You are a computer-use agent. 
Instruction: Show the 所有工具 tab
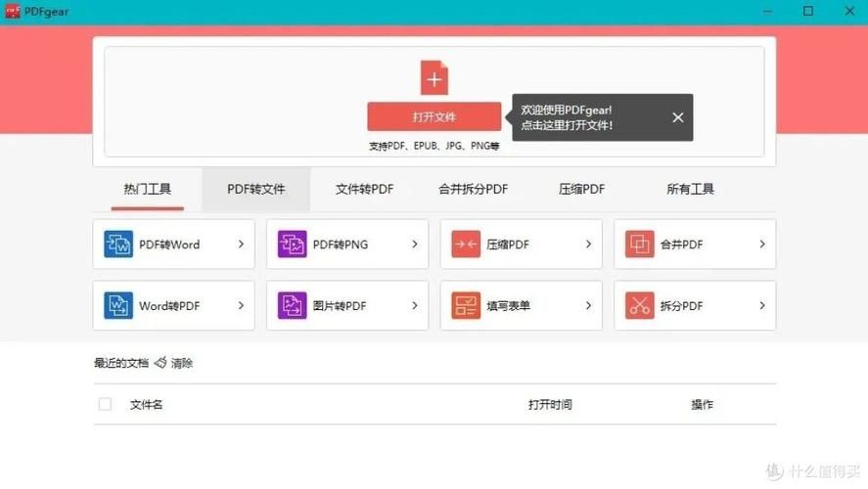pos(690,189)
